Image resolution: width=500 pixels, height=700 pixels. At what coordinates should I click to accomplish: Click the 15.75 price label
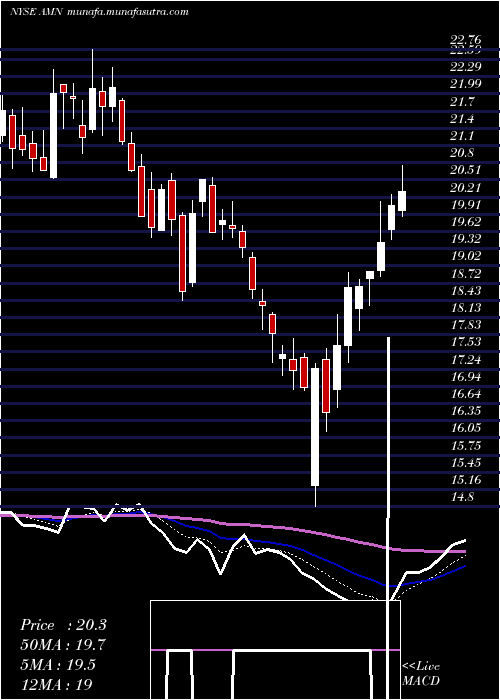pos(466,445)
